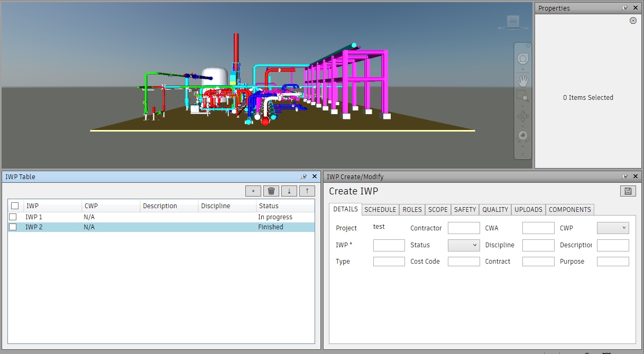The height and width of the screenshot is (354, 644).
Task: Open the COMPONENTS tab
Action: [x=569, y=209]
